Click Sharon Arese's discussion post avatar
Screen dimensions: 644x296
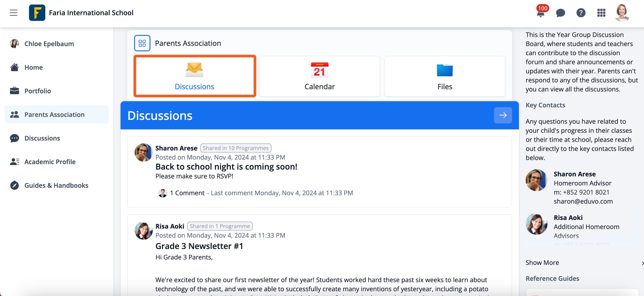pos(143,152)
